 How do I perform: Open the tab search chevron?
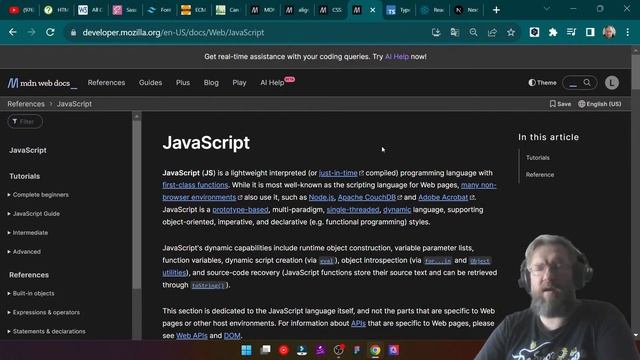[547, 9]
